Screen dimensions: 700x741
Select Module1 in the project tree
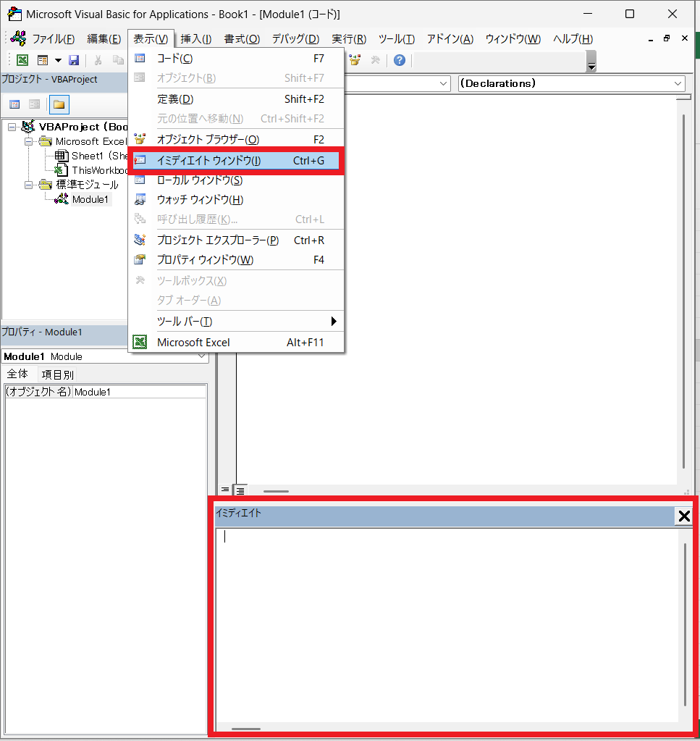(x=90, y=199)
